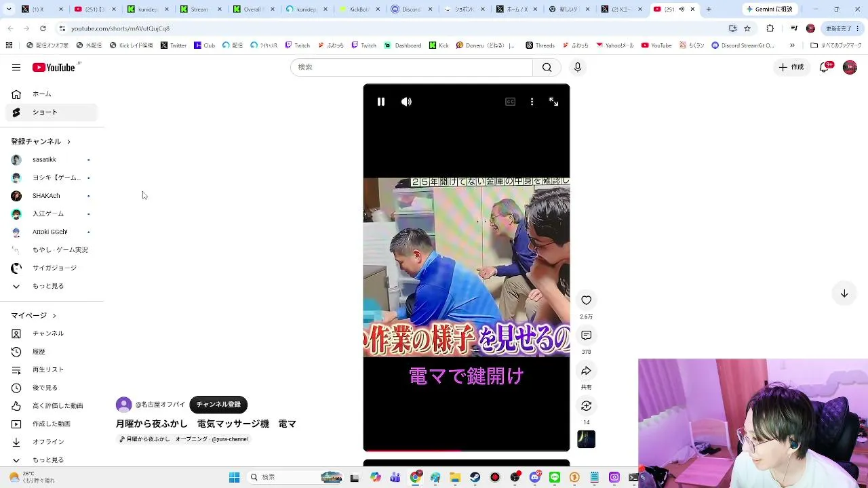Open the 入江ゲーム subscription
This screenshot has width=868, height=488.
click(52, 214)
